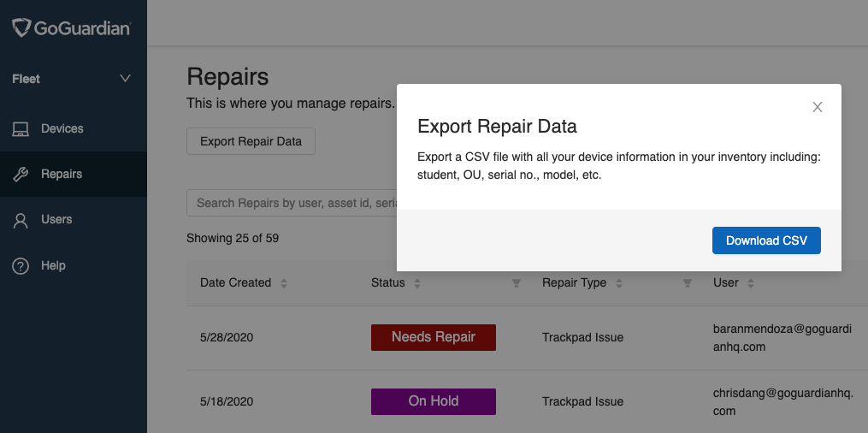
Task: Expand the Fleet product dropdown chevron
Action: click(125, 79)
